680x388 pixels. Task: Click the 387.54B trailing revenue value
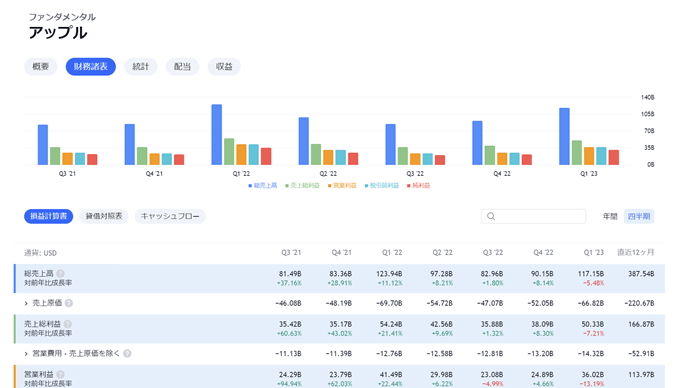pos(641,274)
